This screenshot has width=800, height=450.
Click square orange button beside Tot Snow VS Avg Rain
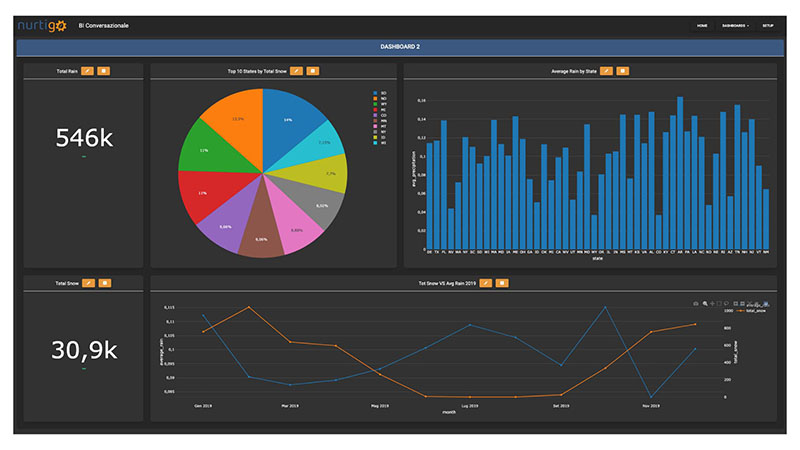(502, 283)
